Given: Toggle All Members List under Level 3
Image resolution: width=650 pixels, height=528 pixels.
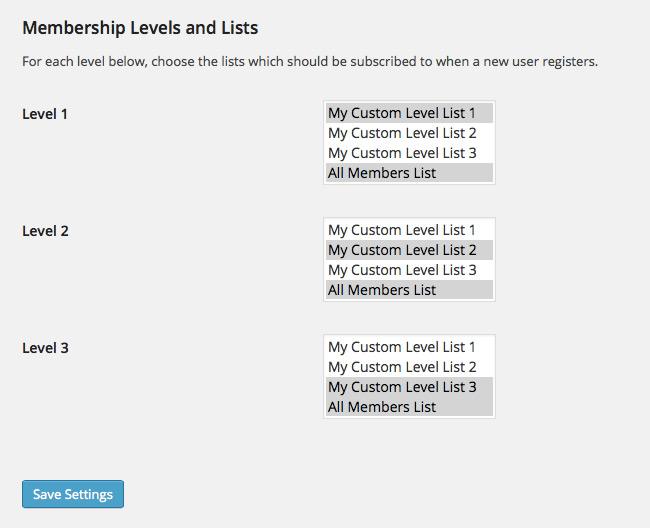Looking at the screenshot, I should coord(409,407).
